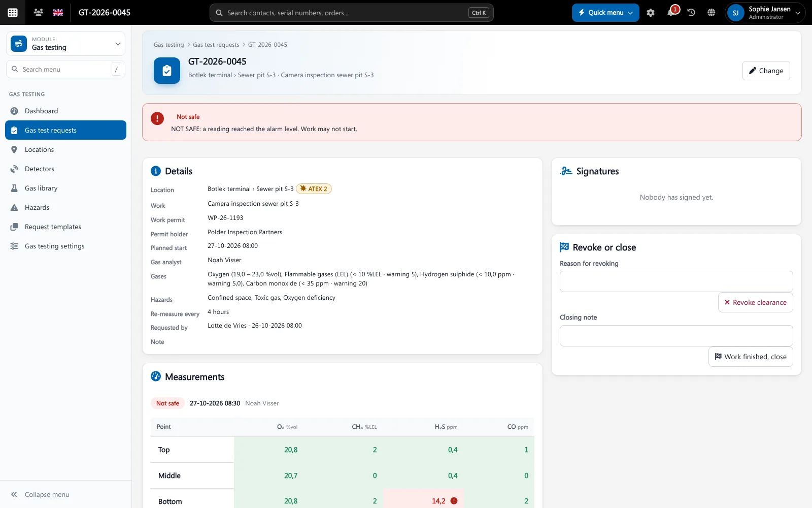Open notifications bell with badge

click(x=671, y=12)
